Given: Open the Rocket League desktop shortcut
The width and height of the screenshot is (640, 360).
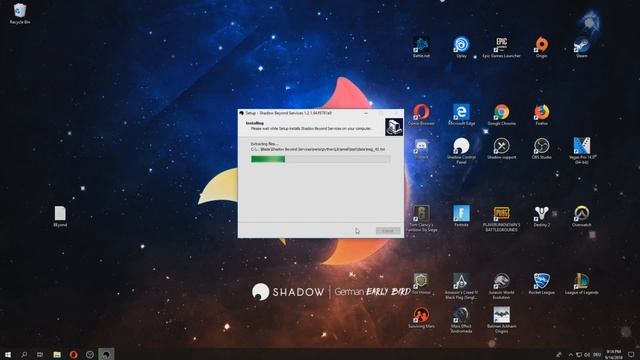Looking at the screenshot, I should [542, 284].
